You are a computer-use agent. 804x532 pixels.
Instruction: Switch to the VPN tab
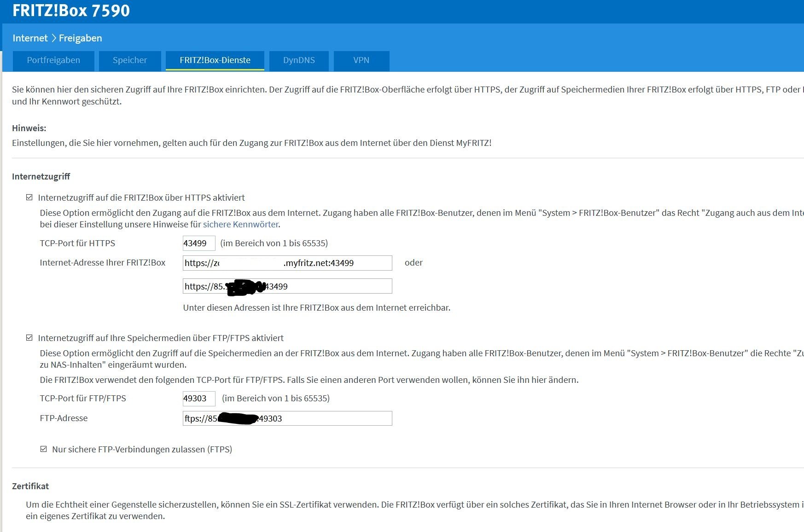pyautogui.click(x=361, y=60)
